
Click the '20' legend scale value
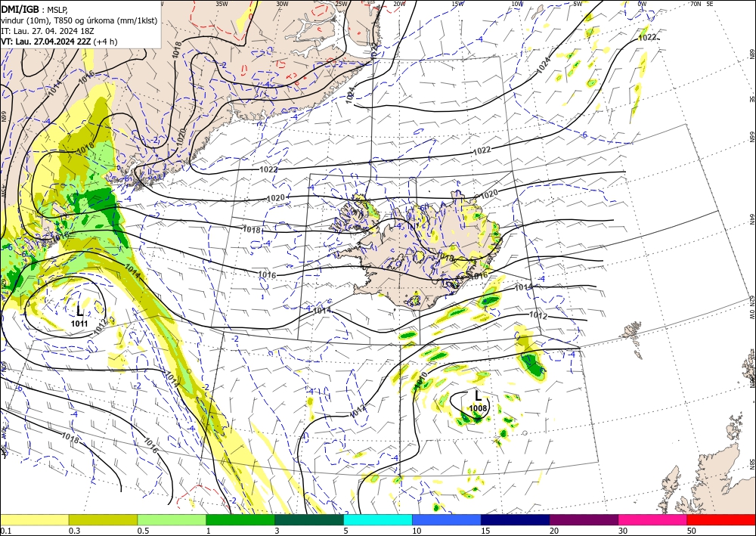[554, 531]
